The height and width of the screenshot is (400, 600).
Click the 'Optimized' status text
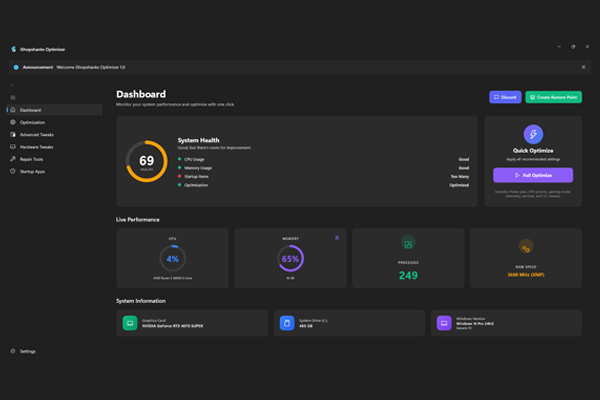click(x=459, y=185)
